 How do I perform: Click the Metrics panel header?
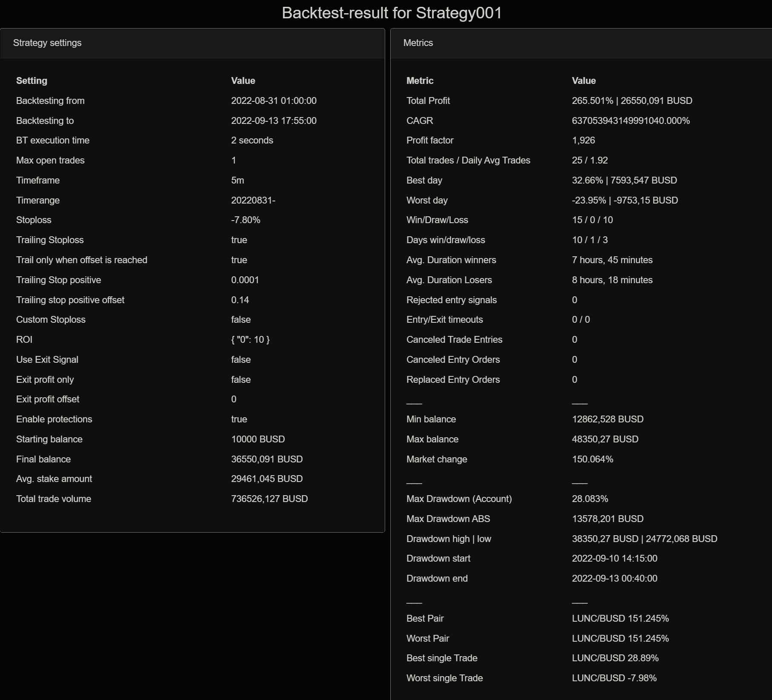coord(417,43)
